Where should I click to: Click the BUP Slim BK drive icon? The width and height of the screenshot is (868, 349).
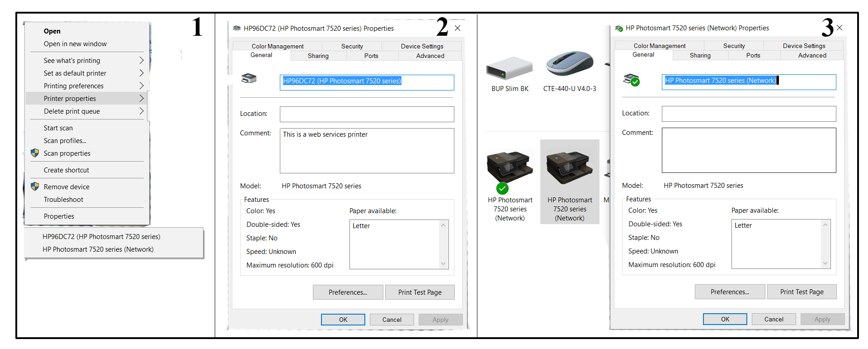point(509,69)
